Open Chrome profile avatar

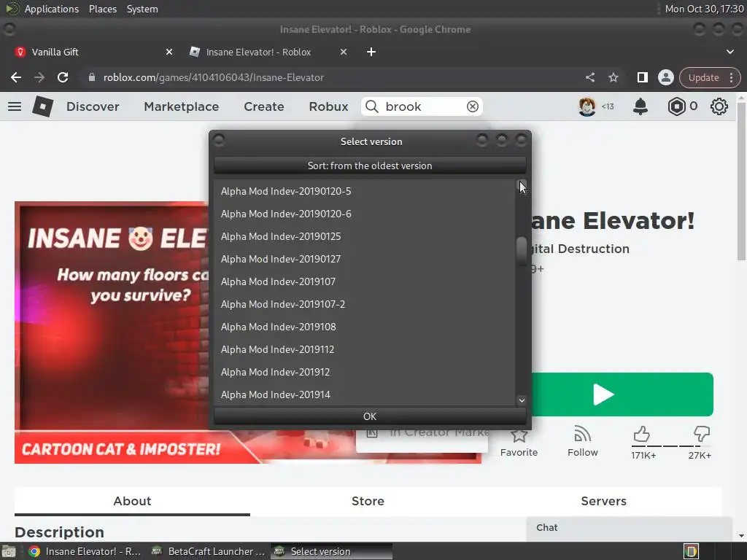[x=665, y=77]
